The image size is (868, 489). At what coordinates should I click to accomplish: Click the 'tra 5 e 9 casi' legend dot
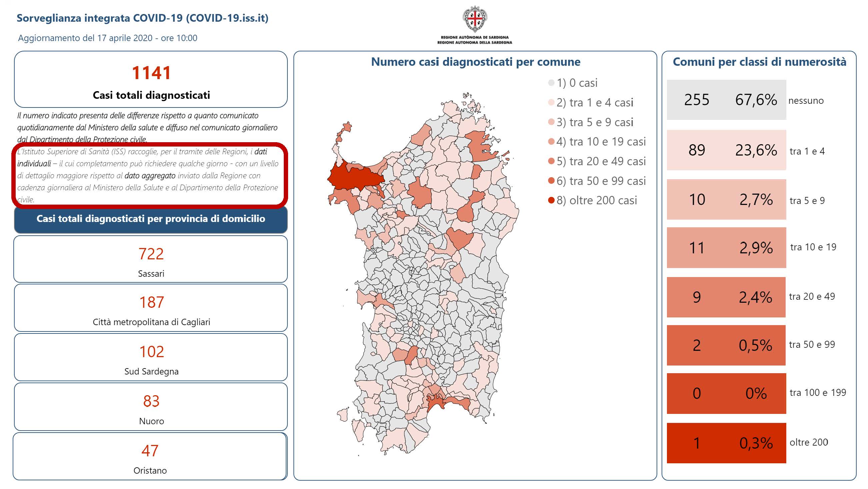click(551, 122)
